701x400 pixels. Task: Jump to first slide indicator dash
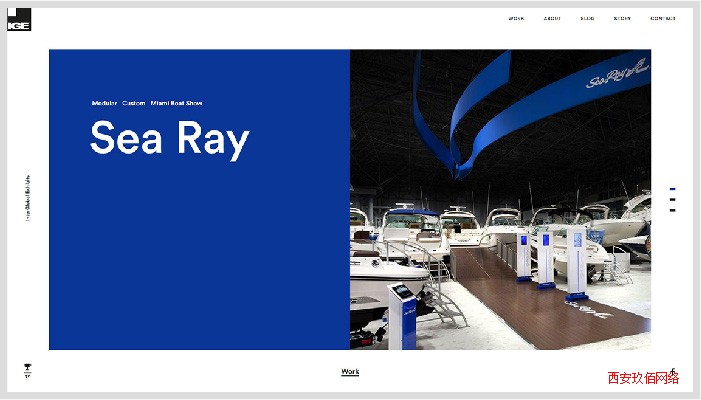click(x=672, y=189)
